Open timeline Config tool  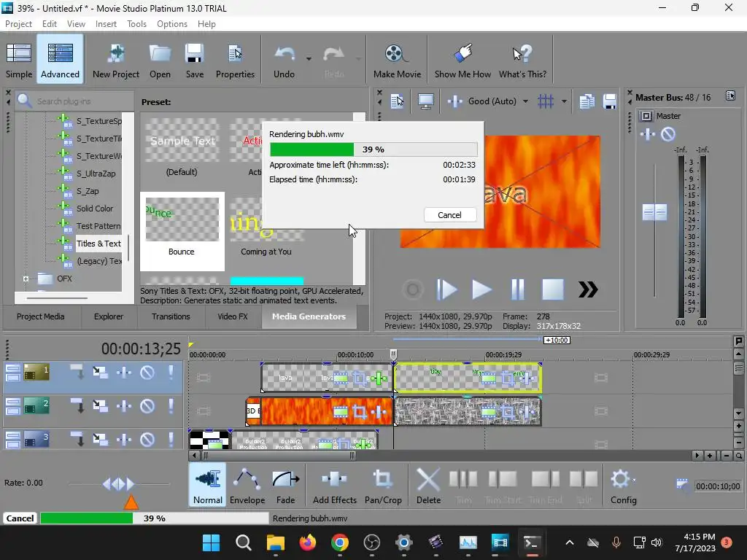(623, 485)
